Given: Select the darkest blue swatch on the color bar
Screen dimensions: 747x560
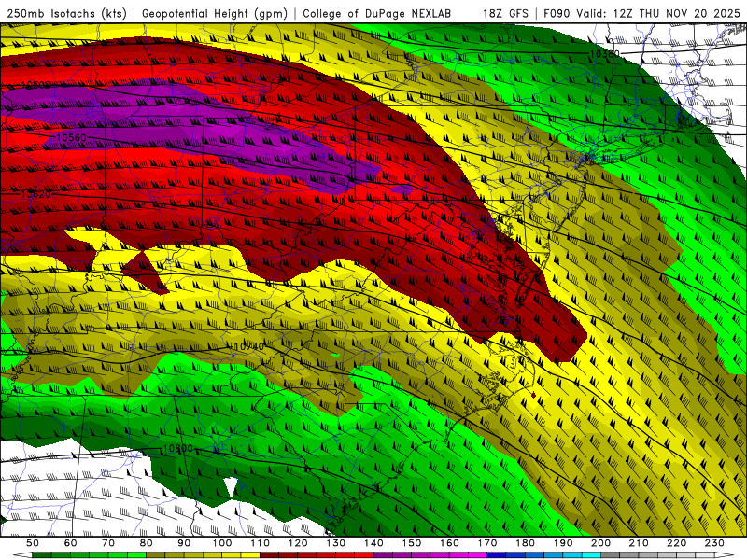Looking at the screenshot, I should (x=497, y=555).
